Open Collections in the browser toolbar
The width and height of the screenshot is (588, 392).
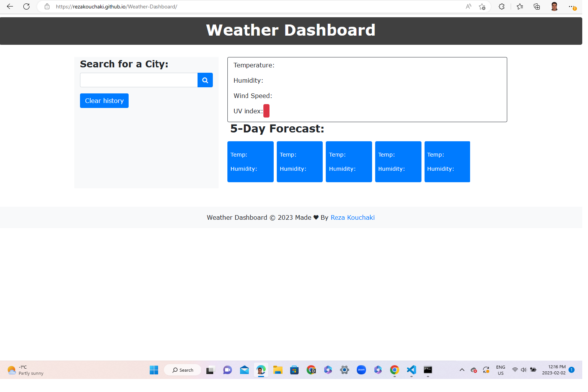(x=537, y=7)
